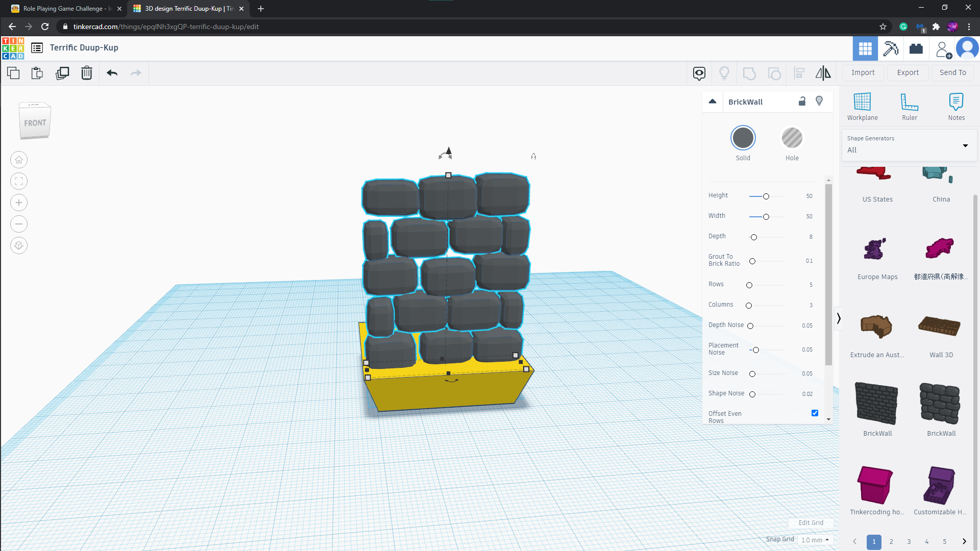Click the Edit Grid button
Image resolution: width=980 pixels, height=551 pixels.
(x=811, y=522)
